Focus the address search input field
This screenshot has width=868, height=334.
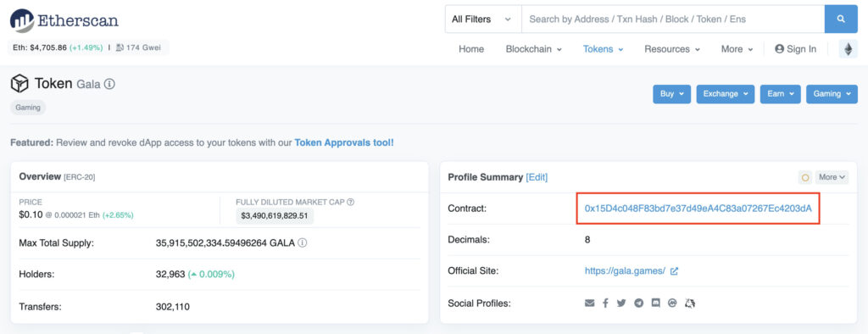pos(673,19)
